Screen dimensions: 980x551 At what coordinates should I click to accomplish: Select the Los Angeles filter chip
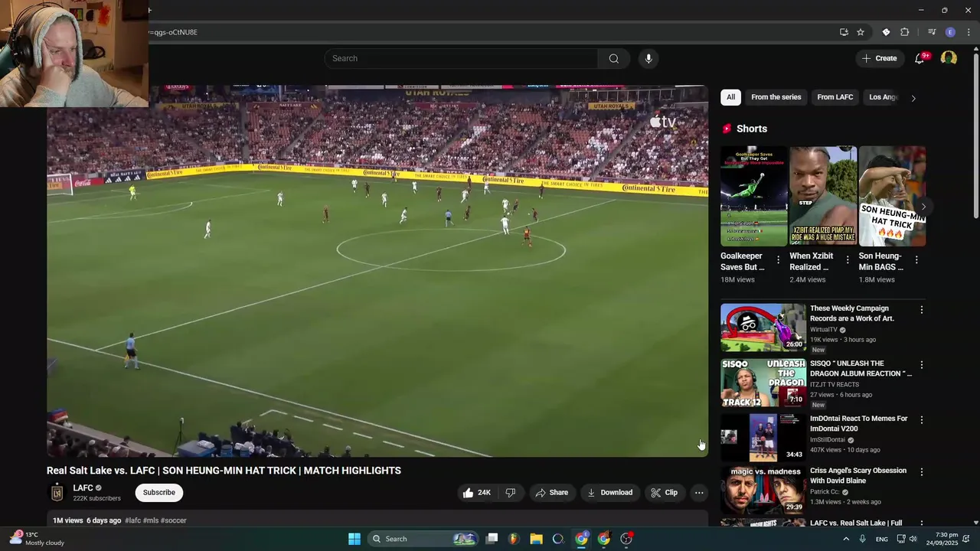click(883, 97)
